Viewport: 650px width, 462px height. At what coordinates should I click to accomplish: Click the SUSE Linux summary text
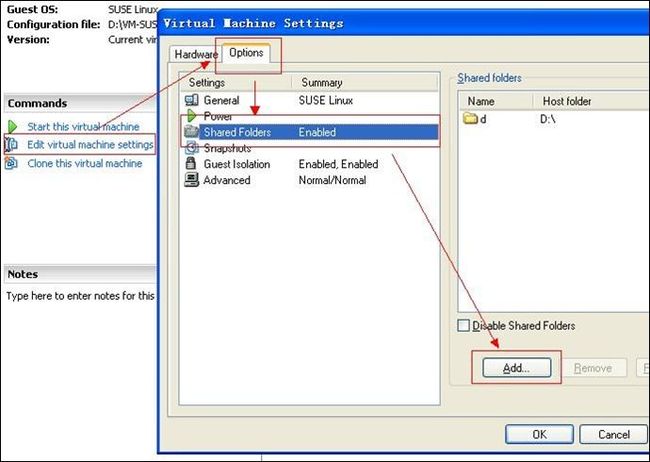326,100
